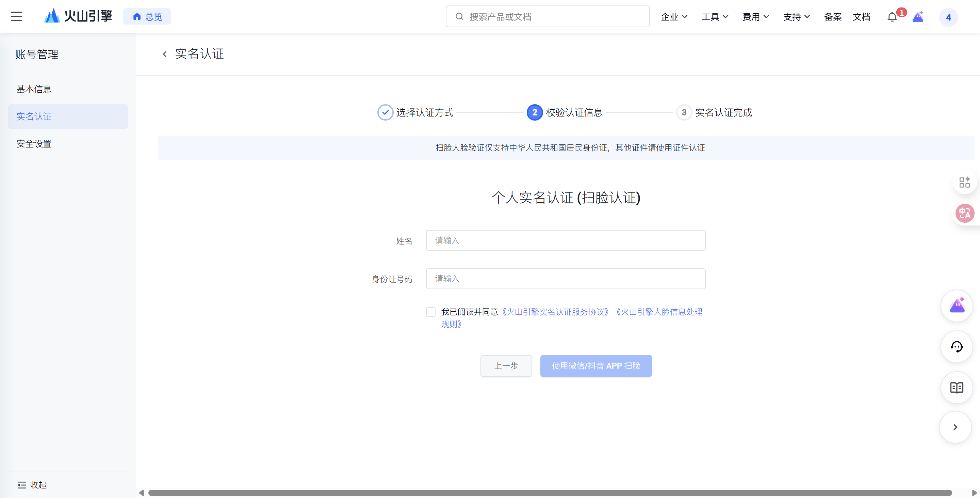Viewport: 980px width, 498px height.
Task: Click the translate language floating icon
Action: [964, 213]
